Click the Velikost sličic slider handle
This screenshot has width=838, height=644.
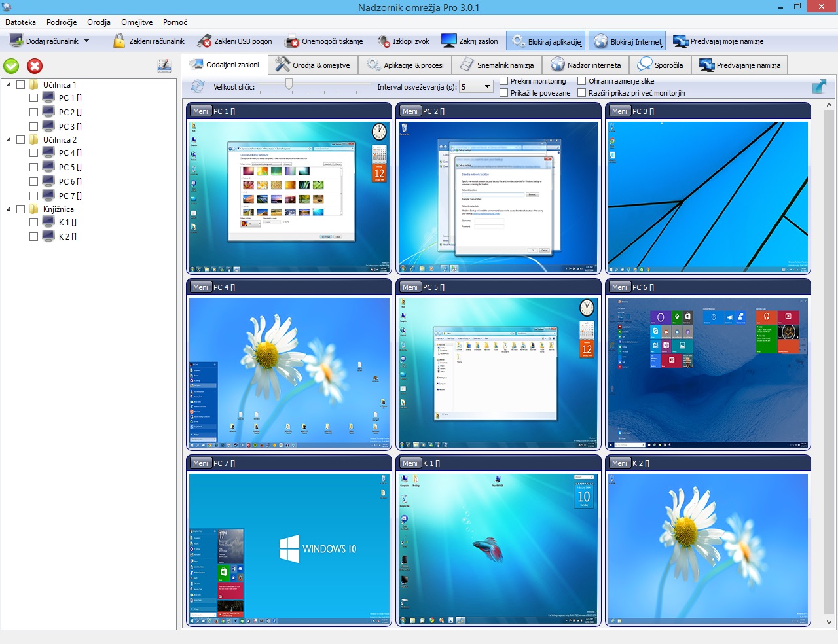289,84
